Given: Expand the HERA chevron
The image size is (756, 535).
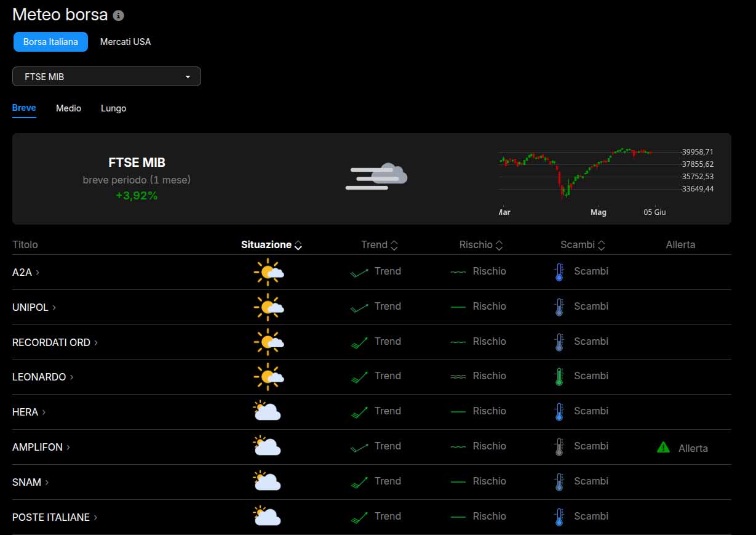Looking at the screenshot, I should (44, 412).
